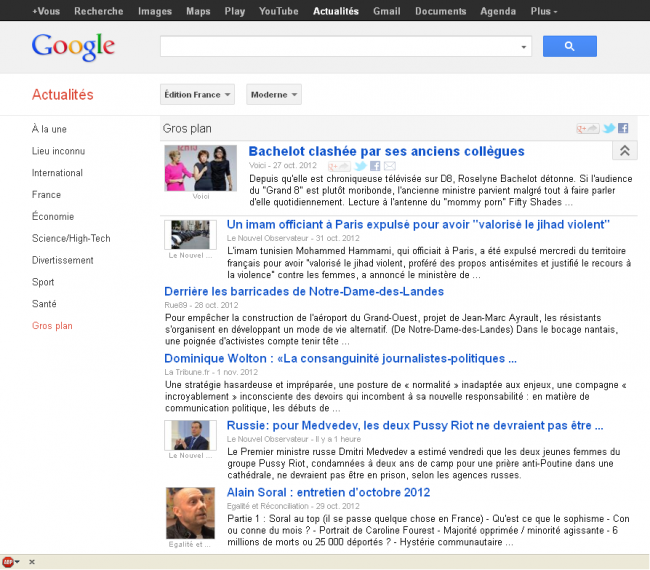This screenshot has height=570, width=650.
Task: Expand the Plus menu in top bar
Action: 543,11
